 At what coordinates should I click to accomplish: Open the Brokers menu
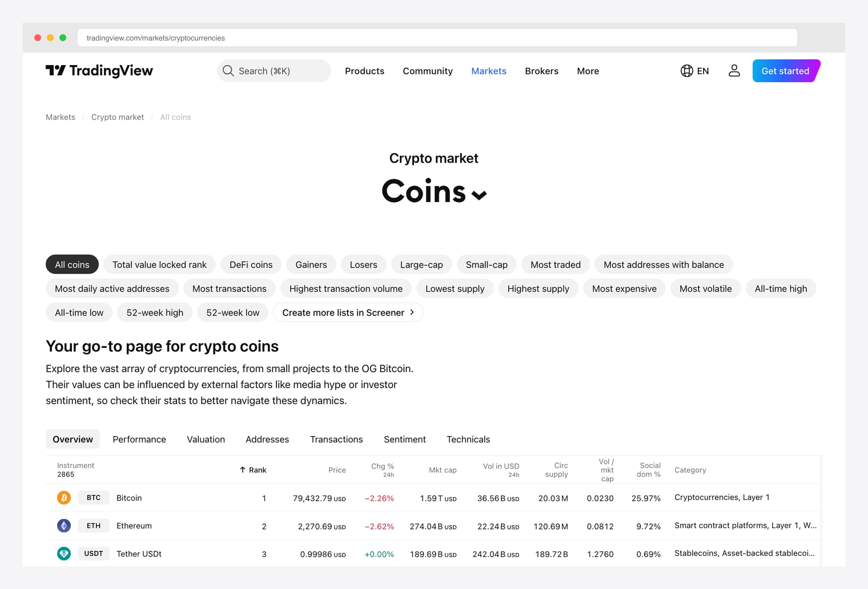(x=542, y=71)
